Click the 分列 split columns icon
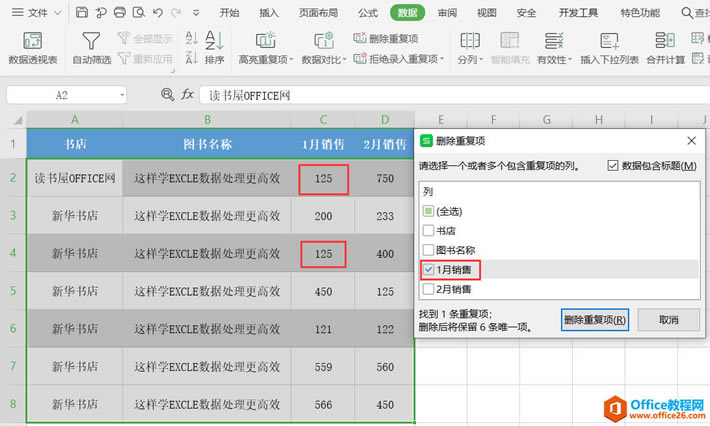The height and width of the screenshot is (426, 710). tap(470, 41)
